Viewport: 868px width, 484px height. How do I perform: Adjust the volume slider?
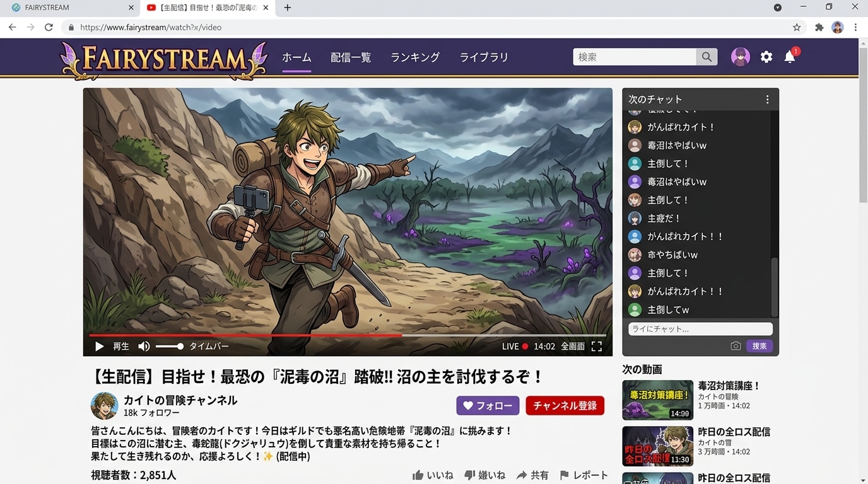169,347
